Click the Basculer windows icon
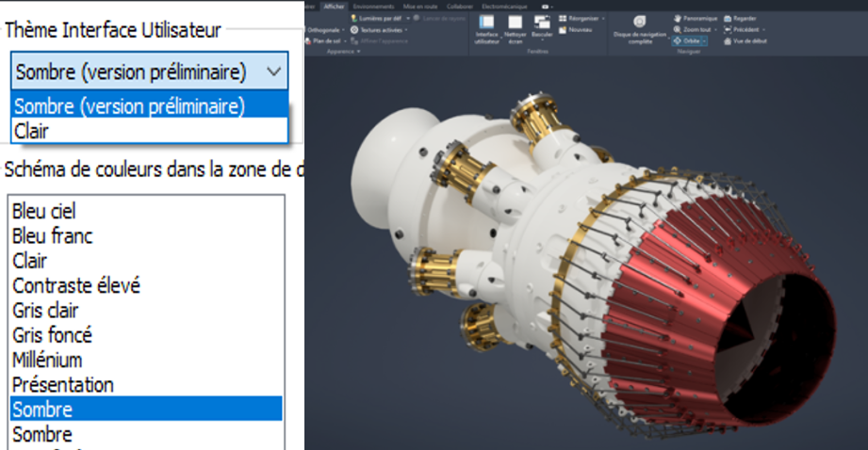 coord(541,22)
